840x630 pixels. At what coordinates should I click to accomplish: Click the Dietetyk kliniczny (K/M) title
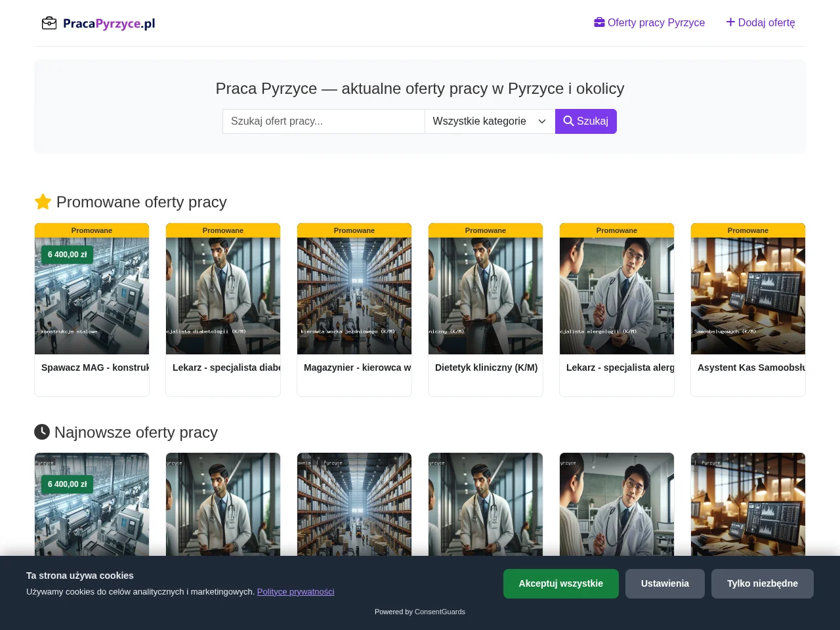coord(486,367)
